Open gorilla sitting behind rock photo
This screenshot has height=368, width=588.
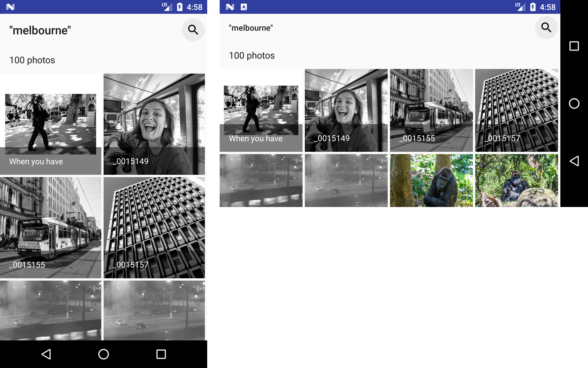(x=516, y=180)
